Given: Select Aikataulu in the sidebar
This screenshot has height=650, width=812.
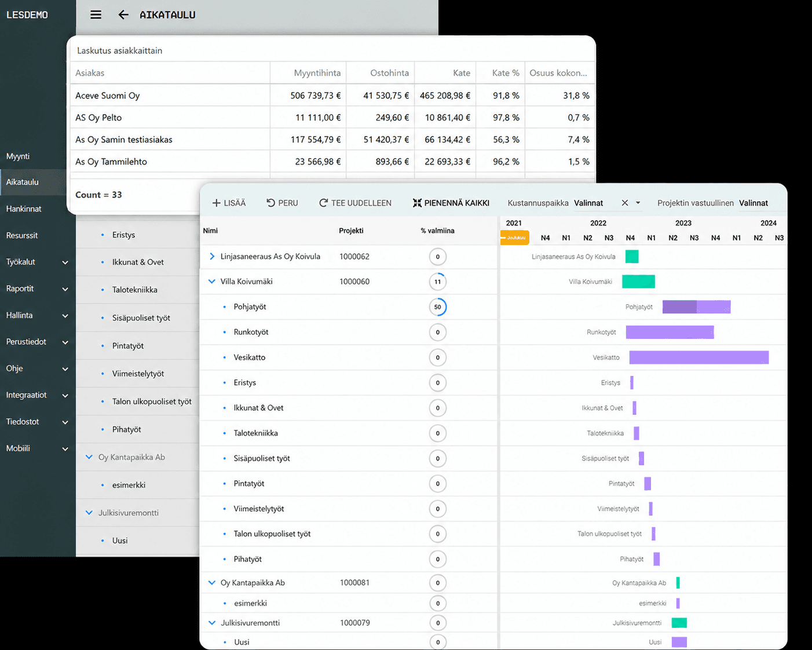Looking at the screenshot, I should point(34,182).
